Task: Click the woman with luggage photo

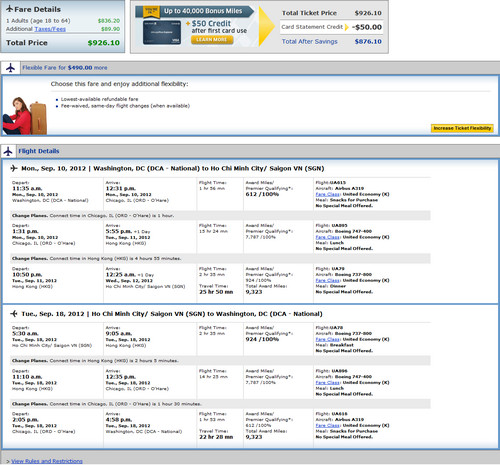Action: click(x=24, y=115)
